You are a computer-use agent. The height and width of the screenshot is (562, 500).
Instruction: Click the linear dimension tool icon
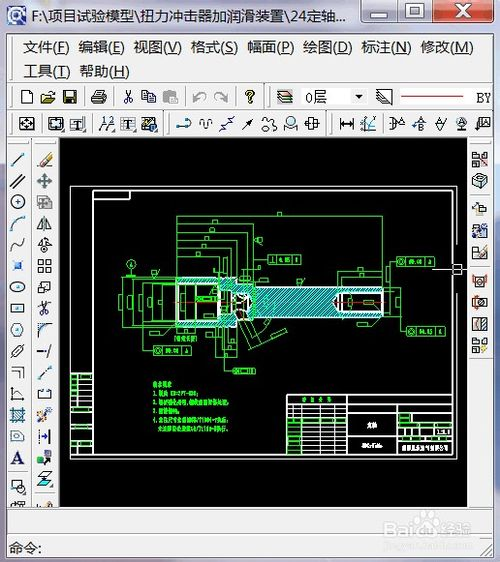tap(347, 124)
